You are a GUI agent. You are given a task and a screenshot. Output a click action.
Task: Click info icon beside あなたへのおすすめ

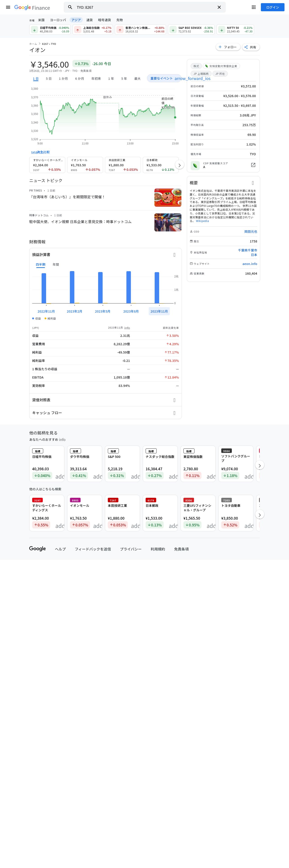coord(62,440)
